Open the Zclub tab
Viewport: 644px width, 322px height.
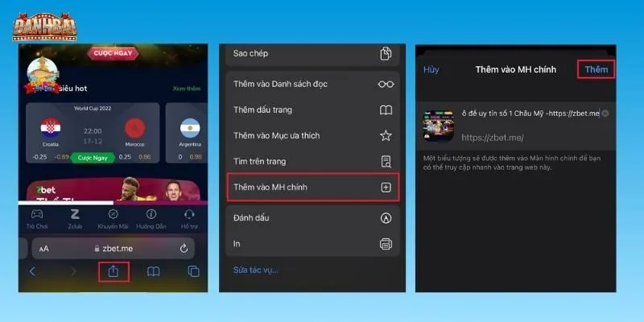click(x=75, y=219)
